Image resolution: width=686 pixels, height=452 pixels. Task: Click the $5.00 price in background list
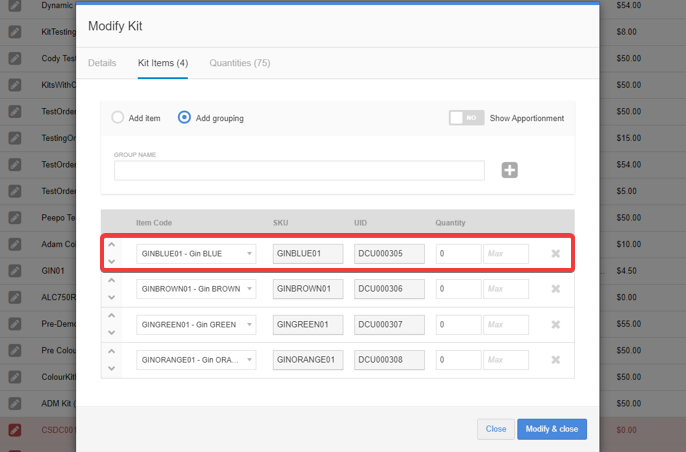(x=626, y=191)
